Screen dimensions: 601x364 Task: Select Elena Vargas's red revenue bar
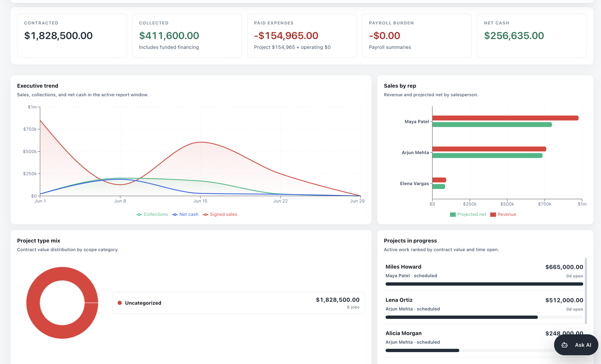[x=439, y=180]
